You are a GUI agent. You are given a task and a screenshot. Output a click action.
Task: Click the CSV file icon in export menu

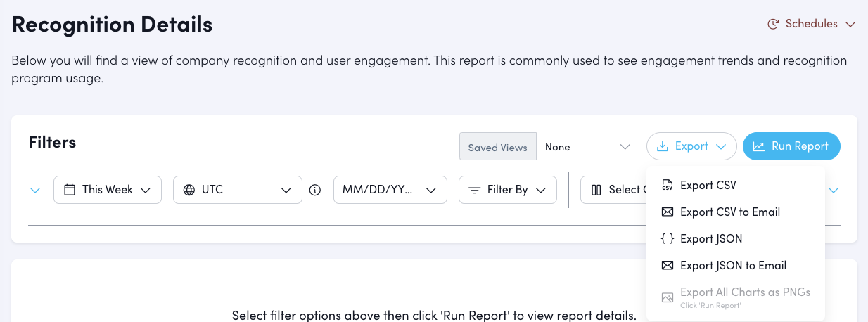[x=668, y=186]
